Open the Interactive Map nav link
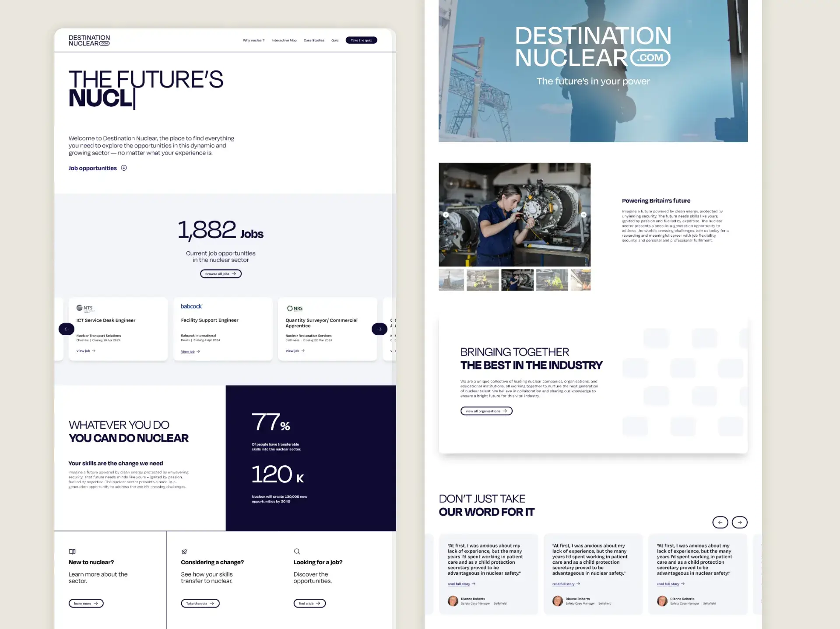This screenshot has height=629, width=840. (284, 40)
